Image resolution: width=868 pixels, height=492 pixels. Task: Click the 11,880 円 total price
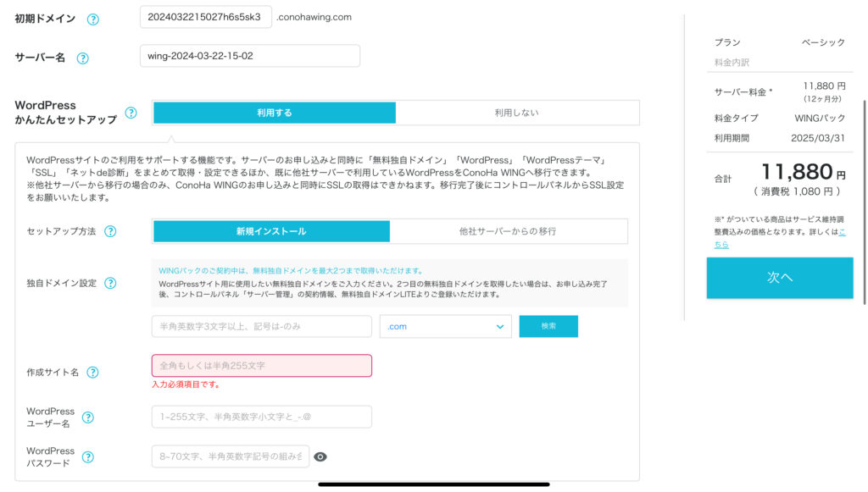point(804,172)
